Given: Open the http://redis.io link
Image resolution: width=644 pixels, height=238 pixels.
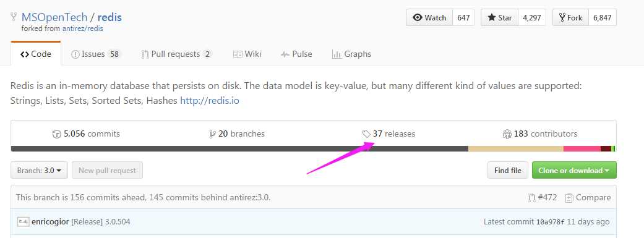Looking at the screenshot, I should [x=210, y=100].
